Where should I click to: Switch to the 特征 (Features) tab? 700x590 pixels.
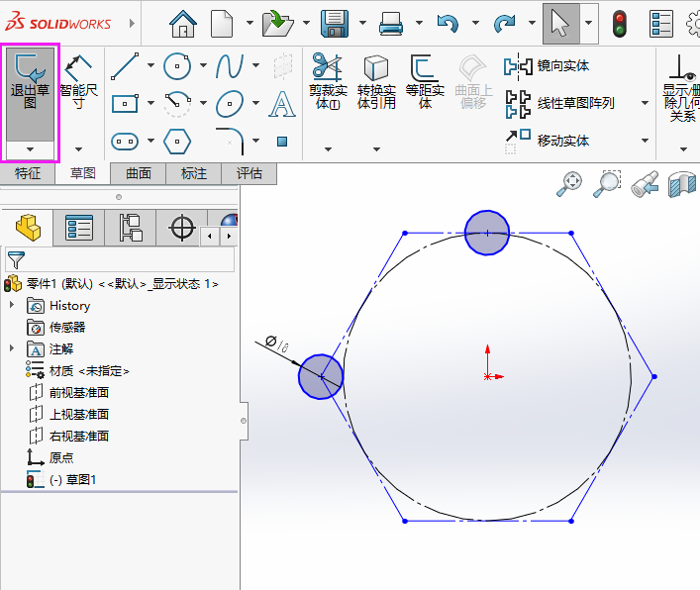[x=28, y=173]
